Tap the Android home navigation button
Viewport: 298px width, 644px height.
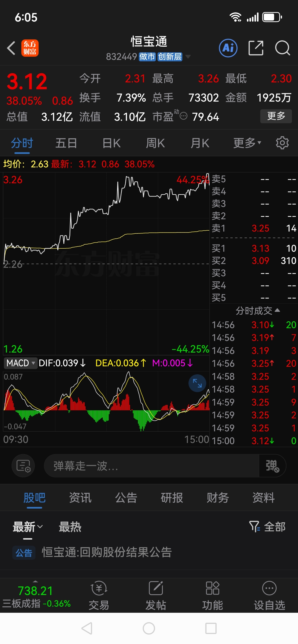point(149,628)
